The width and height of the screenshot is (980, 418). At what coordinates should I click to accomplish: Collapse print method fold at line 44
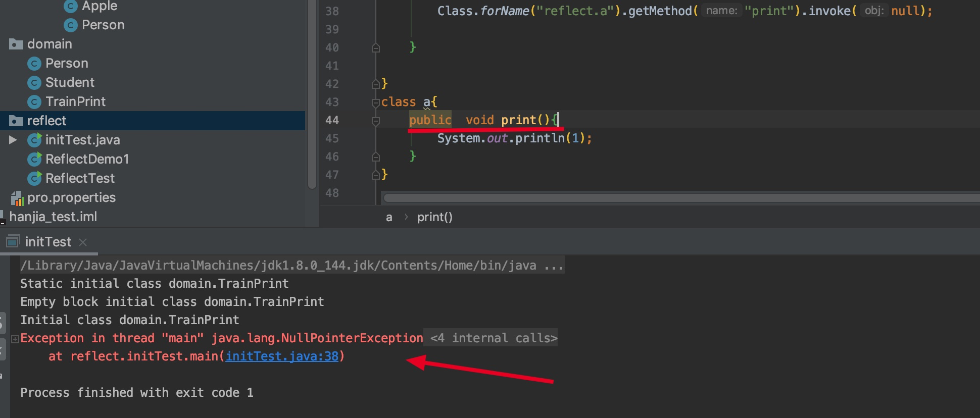pos(375,121)
